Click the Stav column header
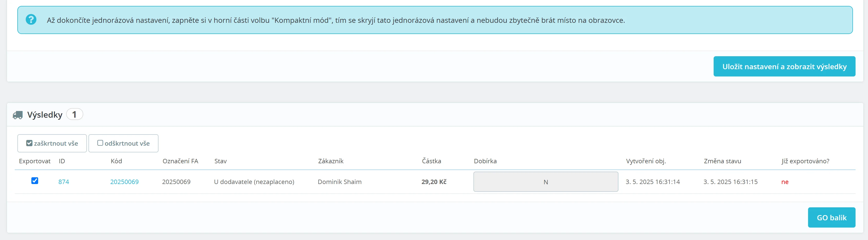This screenshot has height=240, width=868. [x=220, y=161]
